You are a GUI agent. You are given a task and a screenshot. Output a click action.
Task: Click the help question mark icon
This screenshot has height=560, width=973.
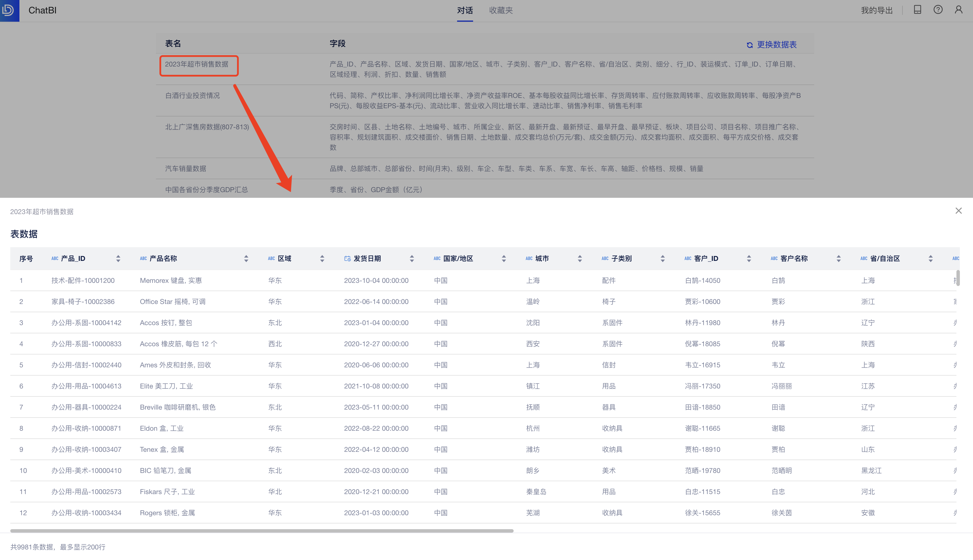(x=938, y=10)
